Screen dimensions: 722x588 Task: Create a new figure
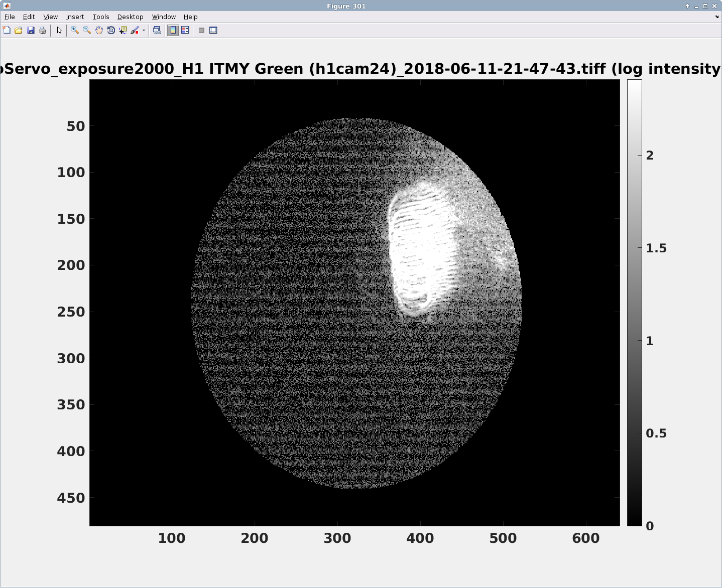pos(7,30)
